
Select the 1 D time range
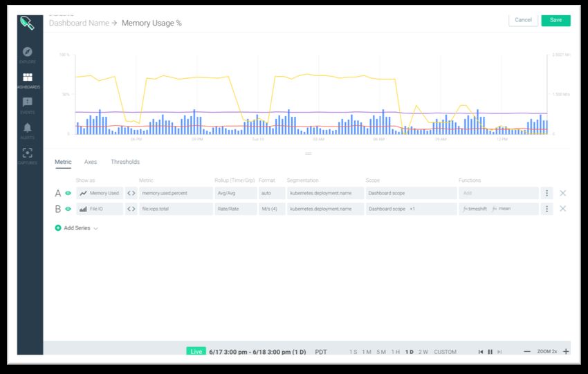click(409, 352)
